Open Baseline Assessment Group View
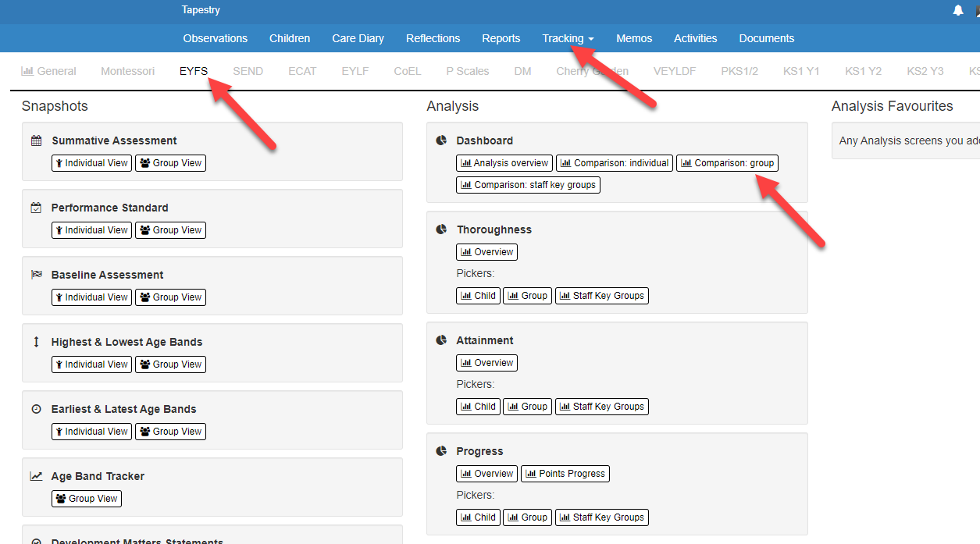Viewport: 980px width, 544px height. pos(171,297)
